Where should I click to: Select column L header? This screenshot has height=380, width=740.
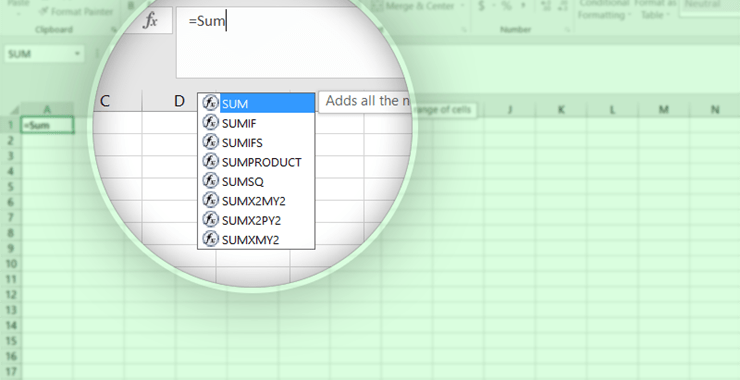point(612,110)
